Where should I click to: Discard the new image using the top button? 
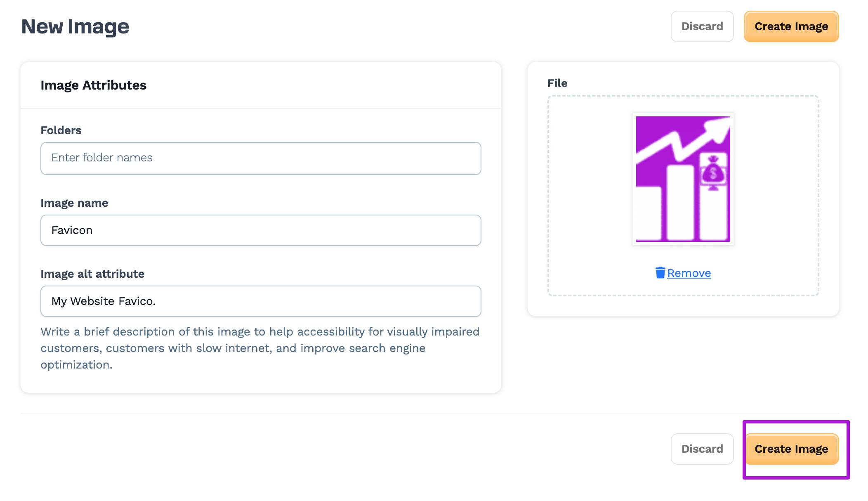pyautogui.click(x=702, y=26)
